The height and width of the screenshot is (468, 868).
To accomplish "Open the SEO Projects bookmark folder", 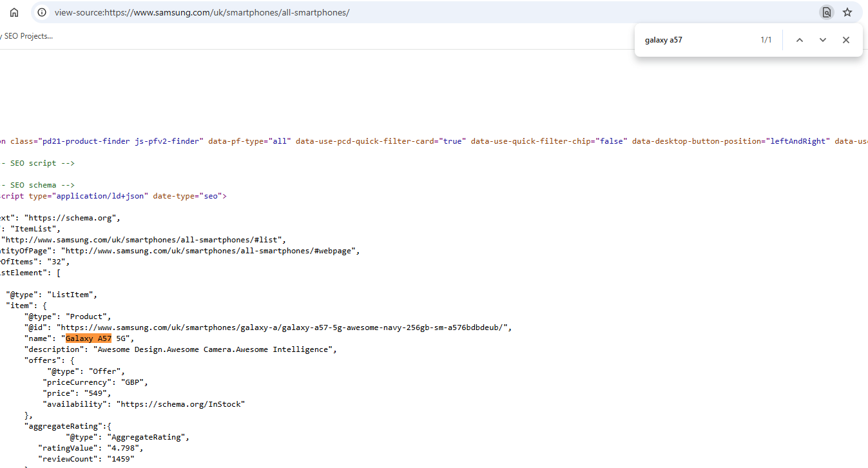I will (x=27, y=36).
